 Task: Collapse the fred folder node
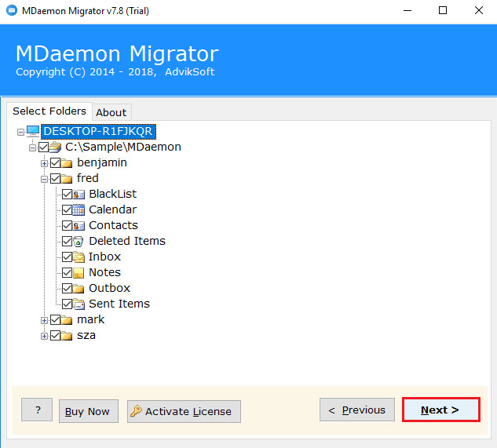[45, 180]
